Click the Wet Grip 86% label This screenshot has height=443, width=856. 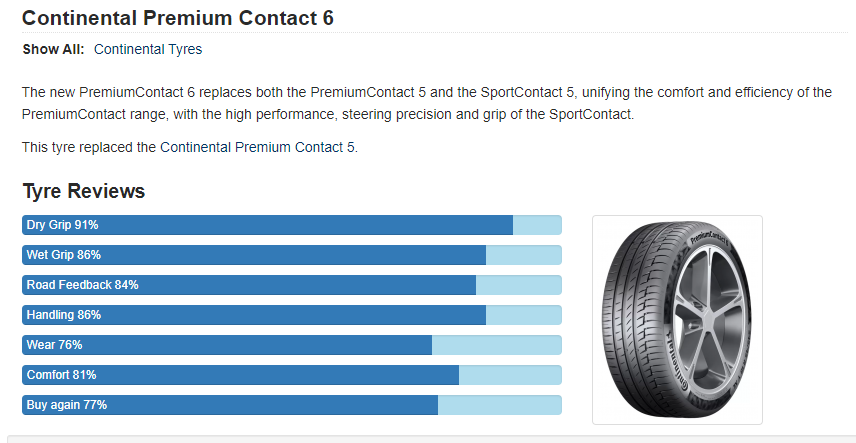click(x=64, y=255)
